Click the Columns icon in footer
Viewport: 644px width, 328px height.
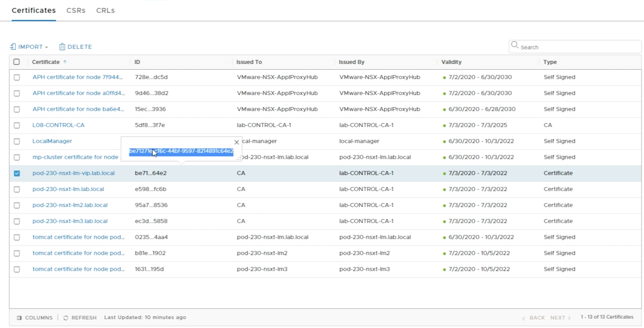(19, 318)
